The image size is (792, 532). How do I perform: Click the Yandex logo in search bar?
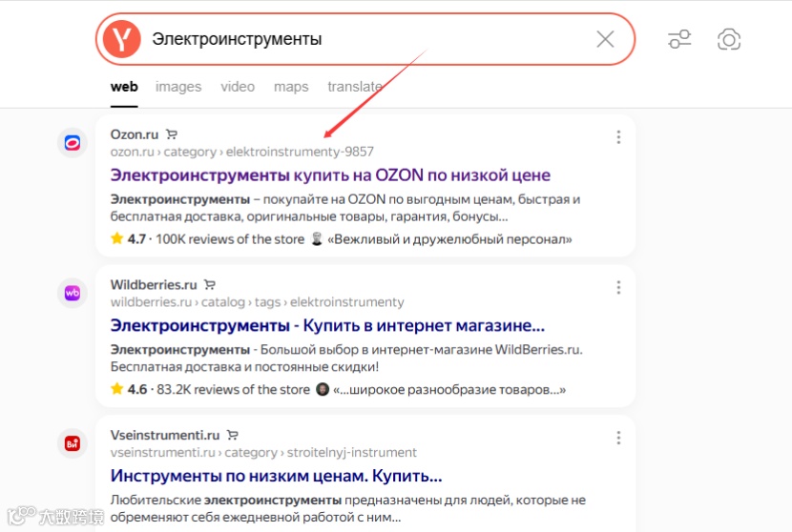coord(121,39)
